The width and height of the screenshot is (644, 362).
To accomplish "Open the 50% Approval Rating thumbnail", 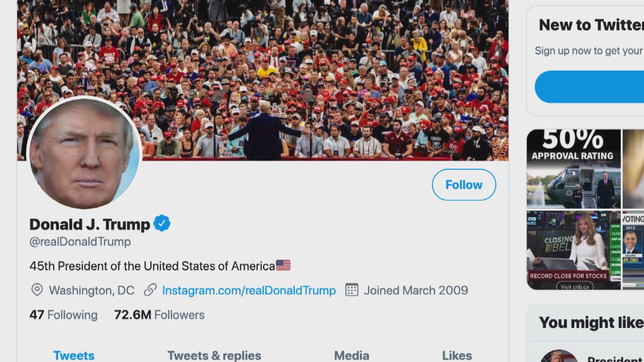I will pos(574,169).
